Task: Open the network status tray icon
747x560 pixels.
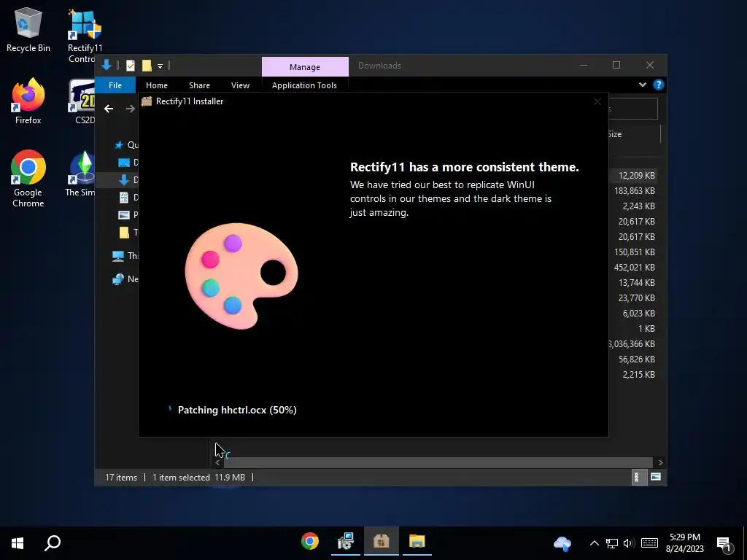Action: (612, 543)
